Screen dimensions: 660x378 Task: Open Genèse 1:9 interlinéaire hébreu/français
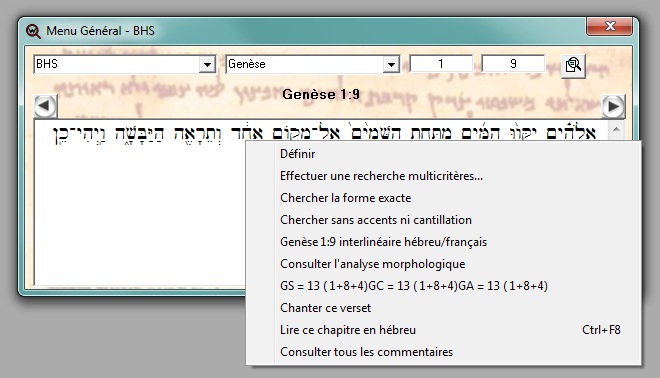tap(444, 242)
